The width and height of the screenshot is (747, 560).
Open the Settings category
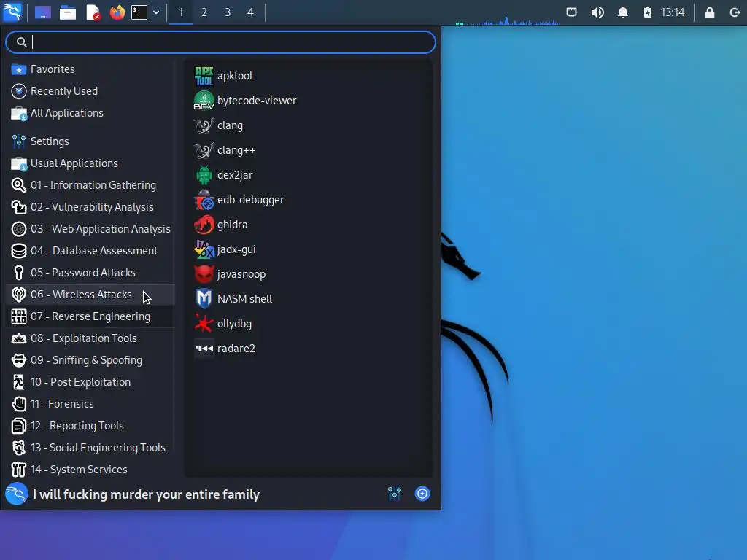pos(90,141)
